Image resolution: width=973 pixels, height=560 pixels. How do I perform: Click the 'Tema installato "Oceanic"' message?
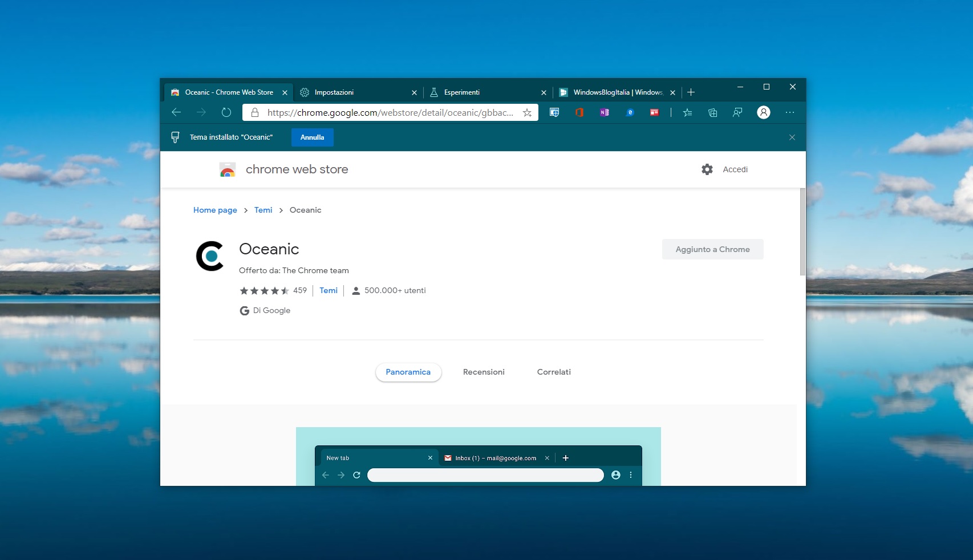click(x=232, y=137)
